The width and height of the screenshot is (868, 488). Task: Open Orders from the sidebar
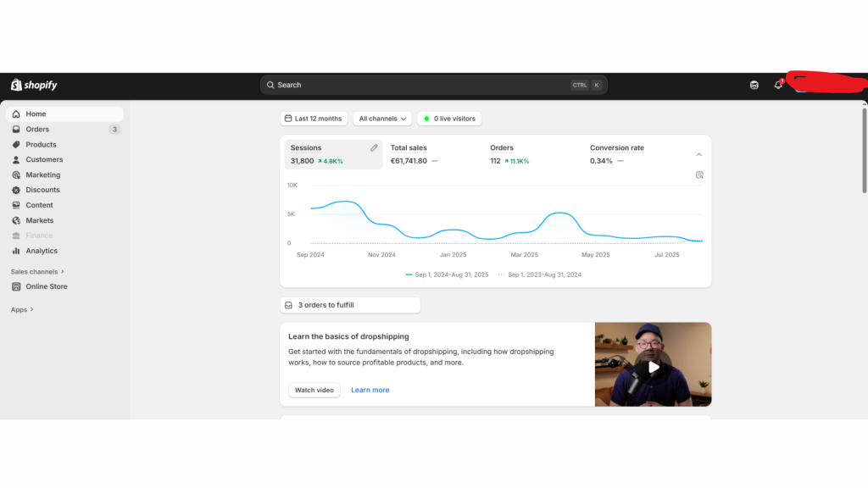(x=37, y=130)
